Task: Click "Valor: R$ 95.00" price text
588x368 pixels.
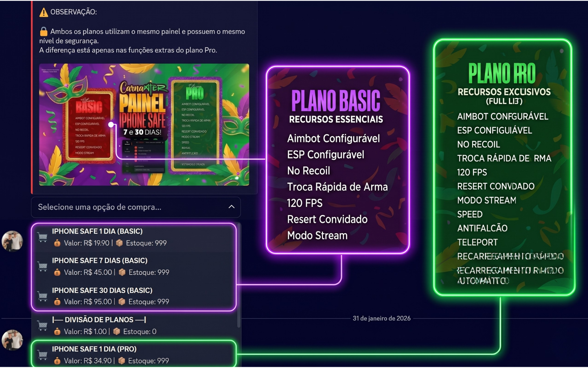Action: (x=88, y=302)
